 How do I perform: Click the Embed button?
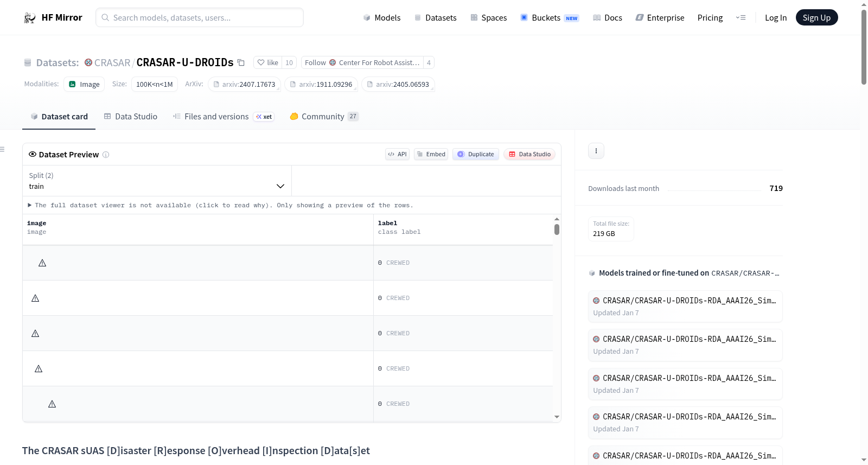(431, 154)
